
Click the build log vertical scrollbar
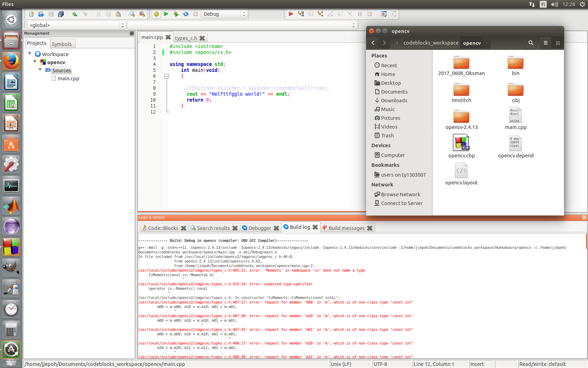click(586, 241)
